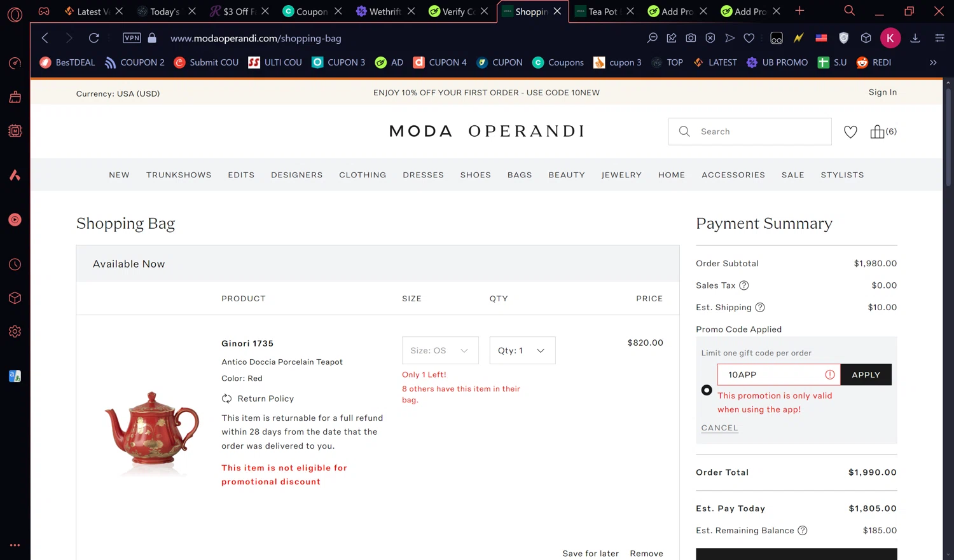Open the BesTDEAL bookmark
Screen dimensions: 954x560
(67, 62)
